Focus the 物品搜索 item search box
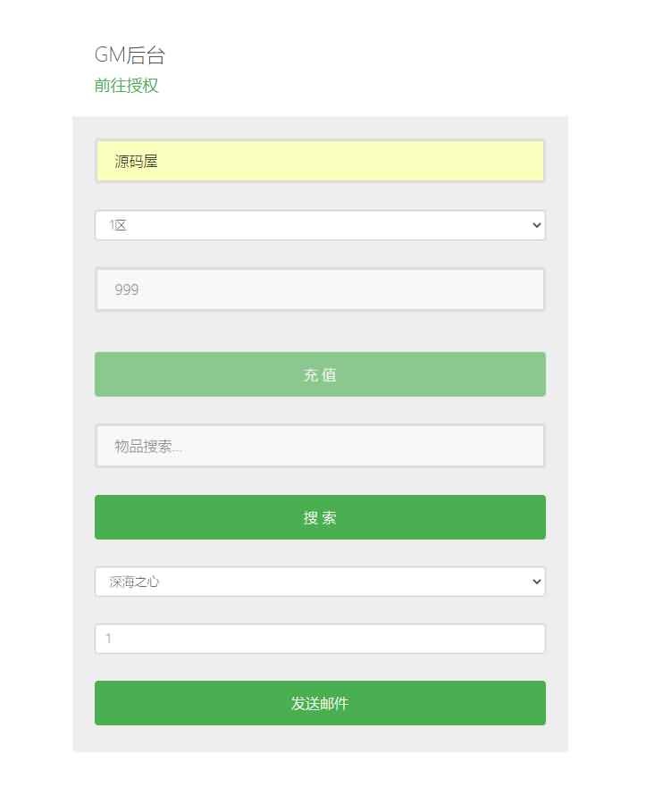 coord(320,446)
